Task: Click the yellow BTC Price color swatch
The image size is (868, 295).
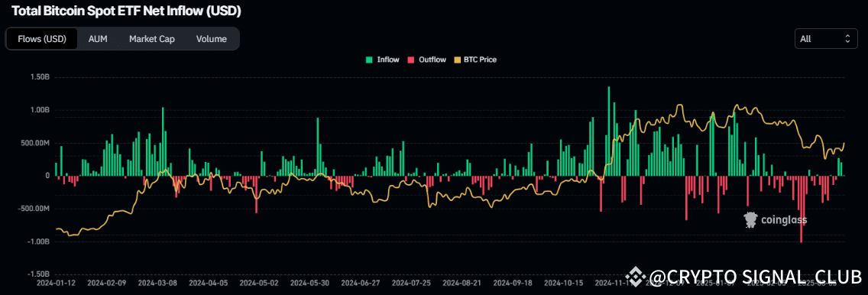Action: coord(457,59)
